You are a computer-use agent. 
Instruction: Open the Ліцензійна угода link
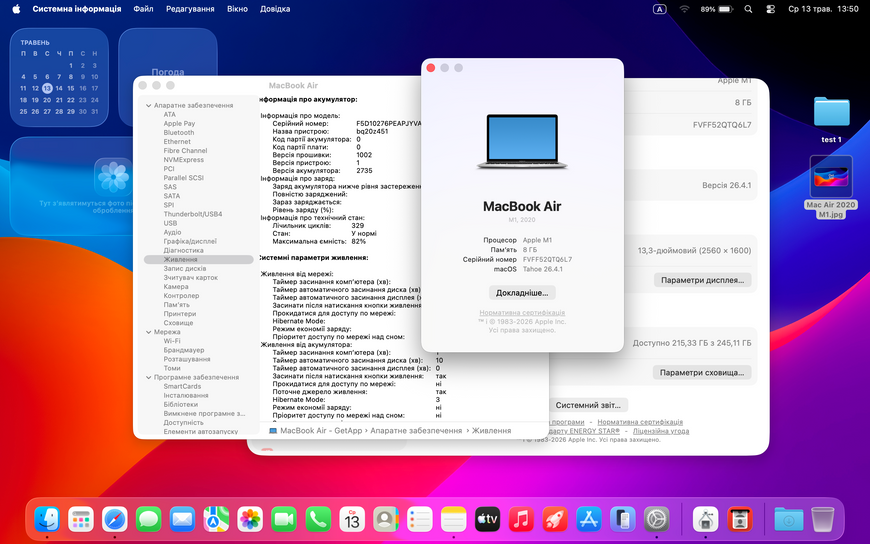(x=661, y=431)
